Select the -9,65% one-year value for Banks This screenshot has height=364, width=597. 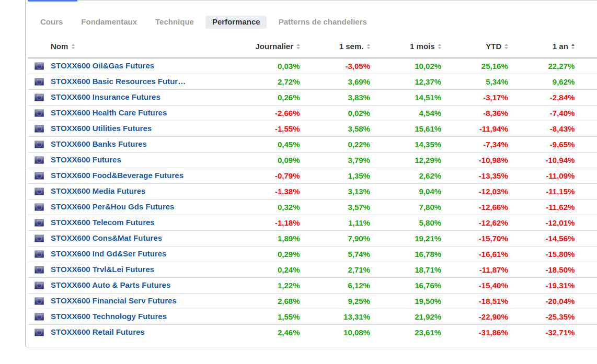(x=562, y=145)
